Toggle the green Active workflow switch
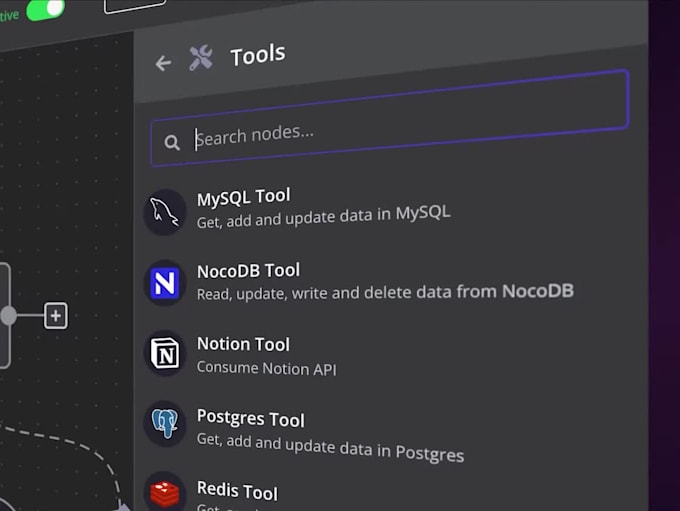The height and width of the screenshot is (511, 680). [x=46, y=9]
